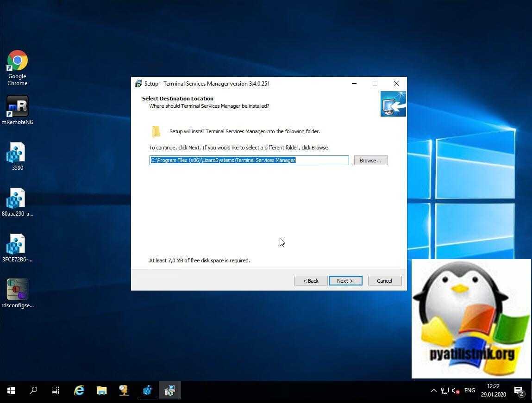Select the rdsconfigse... desktop icon

[x=17, y=293]
